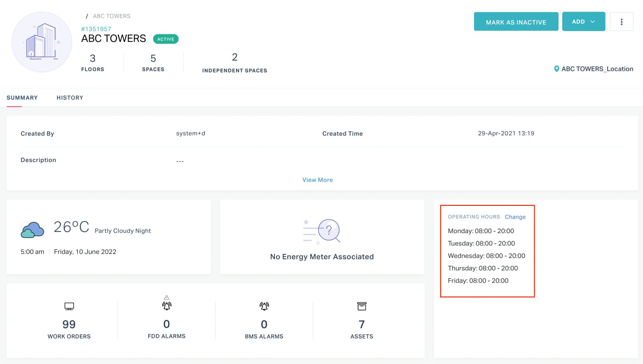The image size is (643, 364).
Task: Click the FDD alarms bell icon
Action: pos(166,305)
